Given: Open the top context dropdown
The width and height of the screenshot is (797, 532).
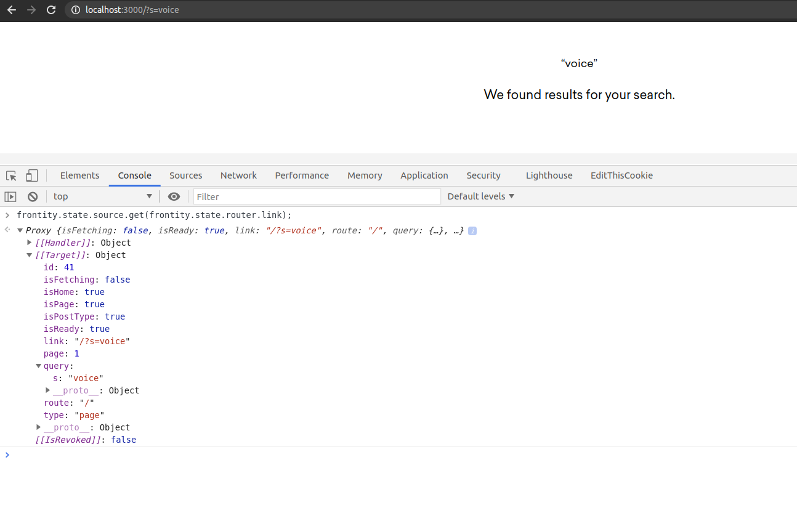Looking at the screenshot, I should (x=102, y=196).
